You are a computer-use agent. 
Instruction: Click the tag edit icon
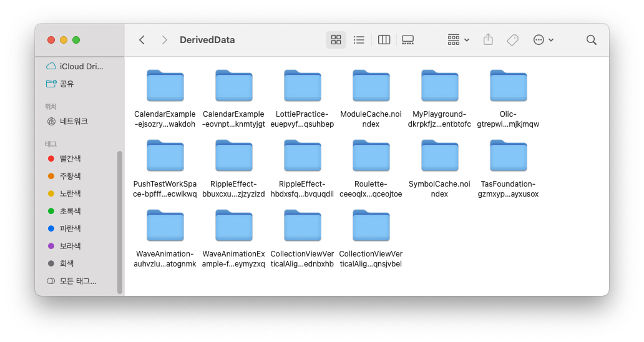pyautogui.click(x=512, y=40)
